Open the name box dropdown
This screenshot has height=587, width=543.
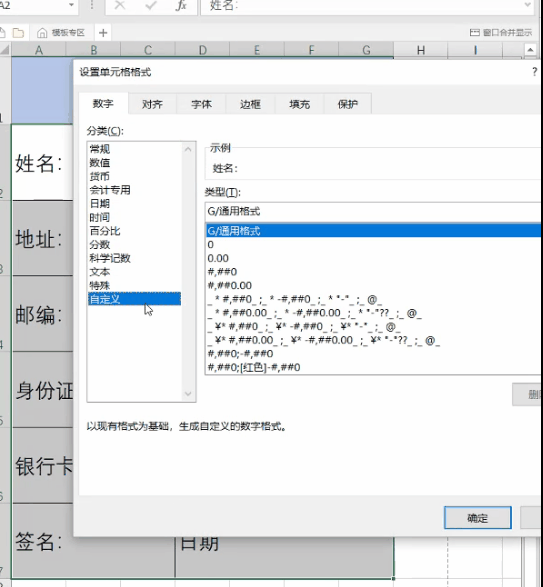tap(71, 5)
